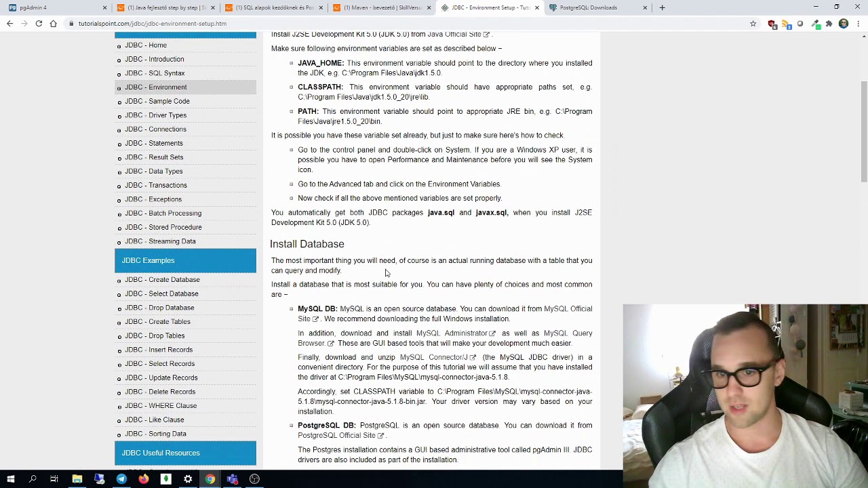Open the color picker eyedropper extension

click(814, 24)
